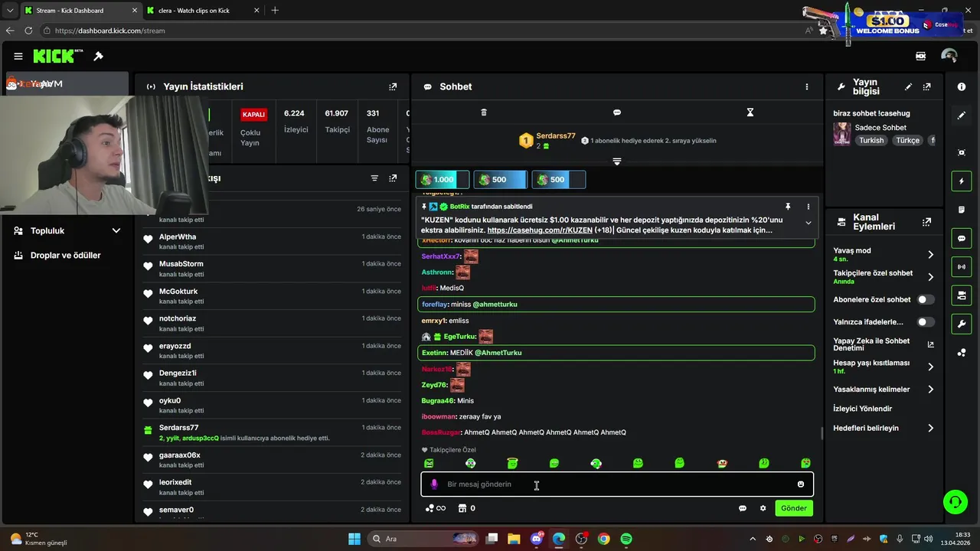This screenshot has width=980, height=551.
Task: Click the pin icon on pinned message
Action: tap(788, 207)
